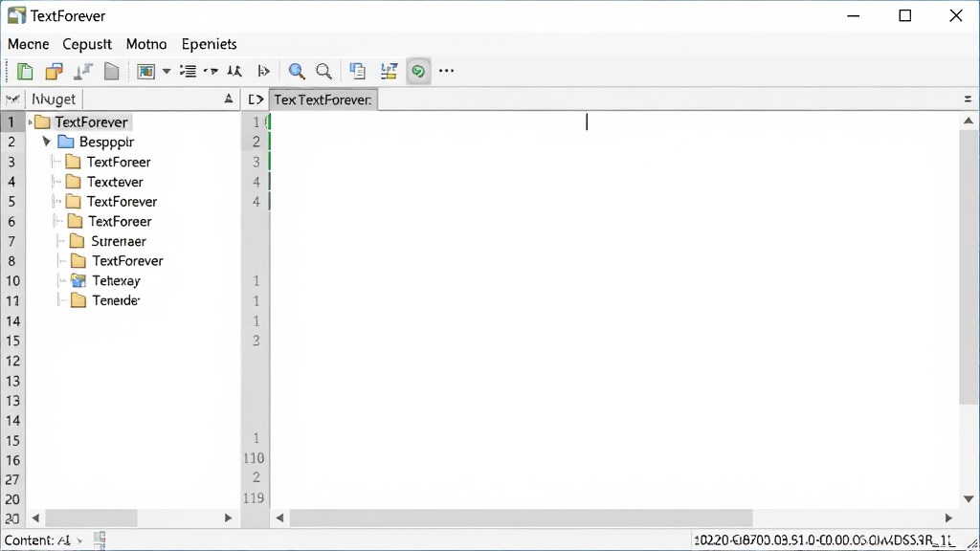The image size is (980, 551).
Task: Click the icon left of Nuget label
Action: (x=11, y=99)
